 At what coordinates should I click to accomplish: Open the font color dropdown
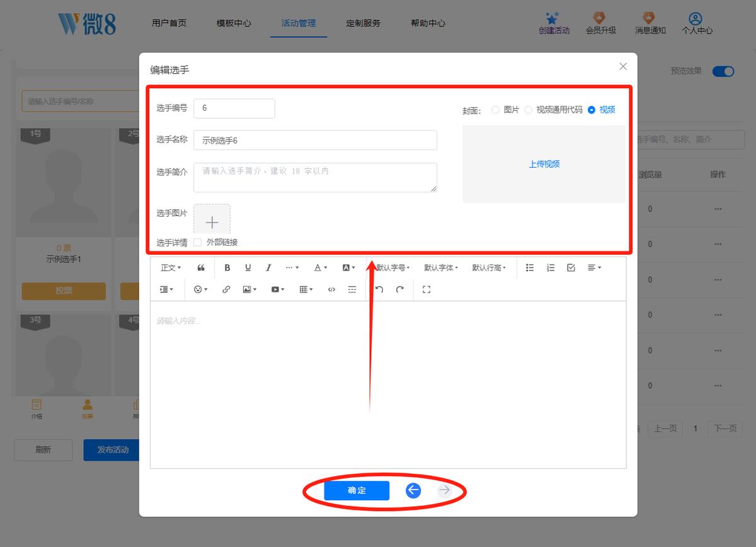(321, 268)
